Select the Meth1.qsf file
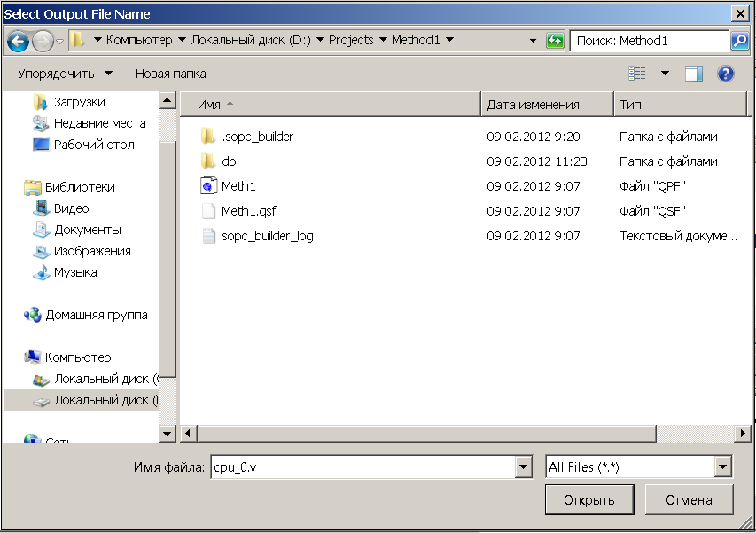Screen dimensions: 756x533 [248, 211]
